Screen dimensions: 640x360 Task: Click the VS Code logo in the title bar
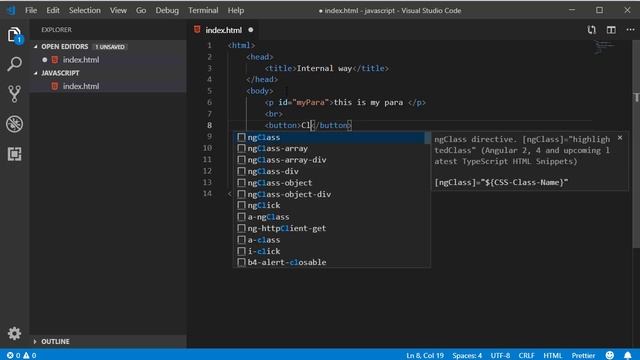tap(11, 10)
